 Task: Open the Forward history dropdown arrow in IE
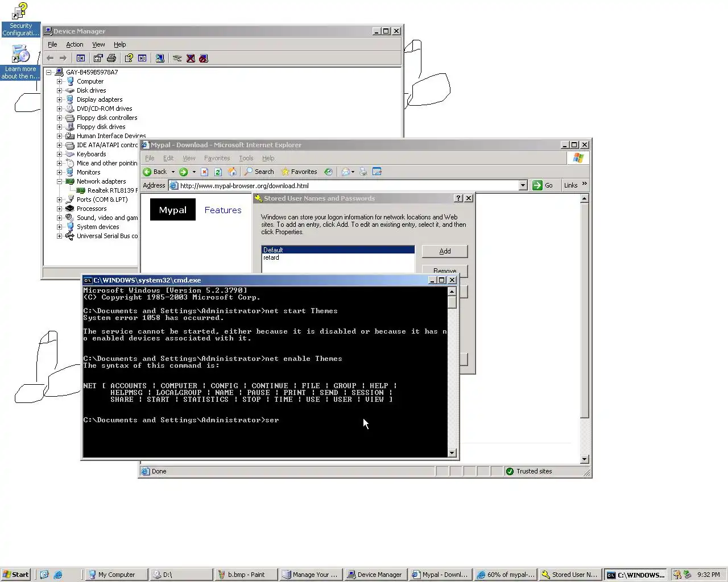pos(194,172)
